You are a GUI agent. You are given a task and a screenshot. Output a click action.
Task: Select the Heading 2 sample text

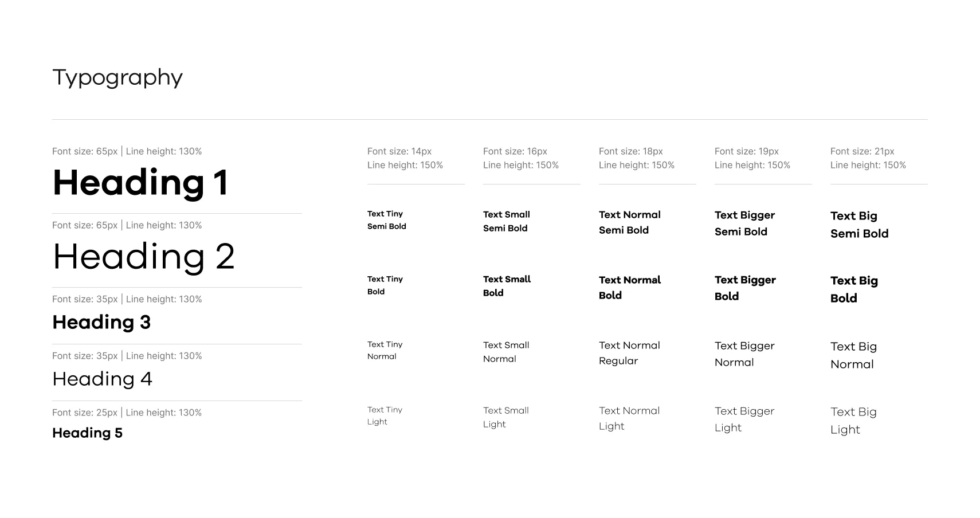click(144, 256)
